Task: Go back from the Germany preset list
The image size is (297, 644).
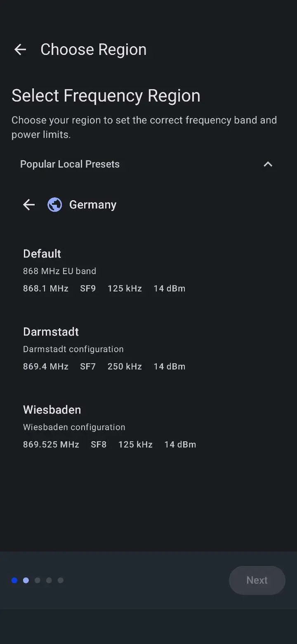Action: 29,205
